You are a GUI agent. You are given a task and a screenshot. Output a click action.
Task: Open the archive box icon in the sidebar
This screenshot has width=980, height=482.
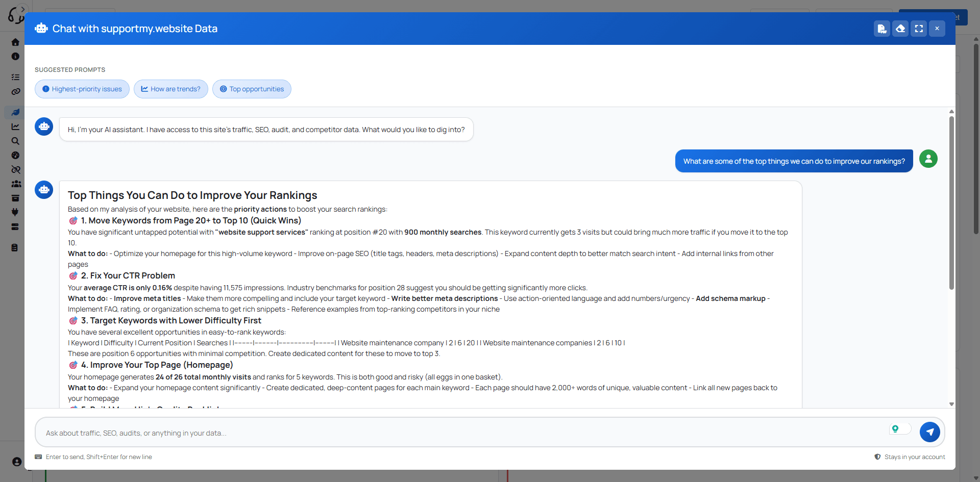(x=15, y=198)
